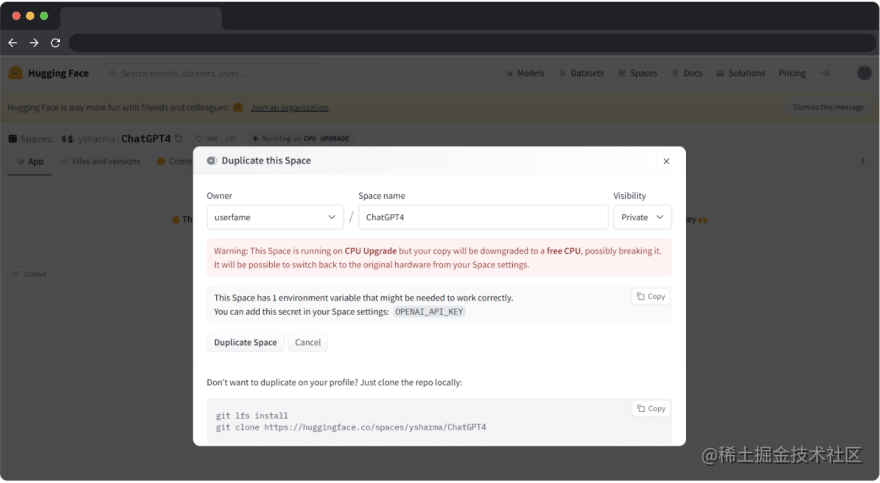Reload the page with refresh icon
The height and width of the screenshot is (483, 880).
tap(55, 43)
